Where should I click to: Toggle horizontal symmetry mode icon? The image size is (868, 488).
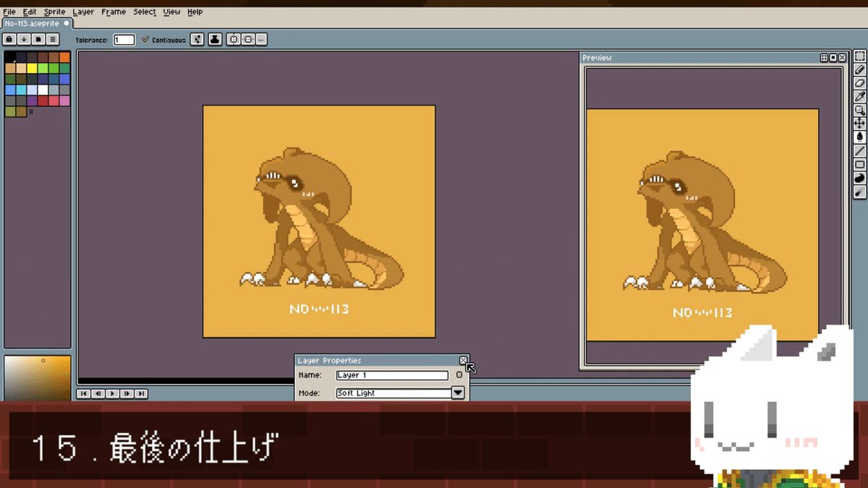tap(248, 40)
